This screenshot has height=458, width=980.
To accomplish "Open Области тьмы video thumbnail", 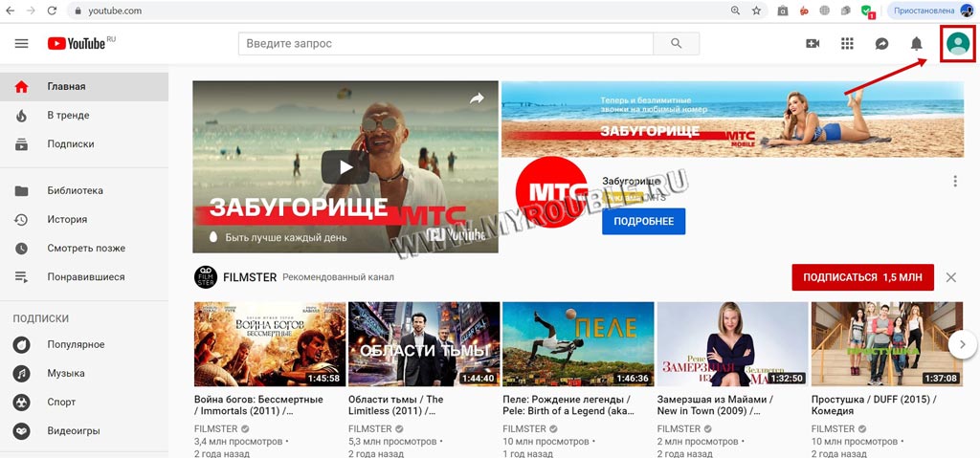I will point(424,343).
